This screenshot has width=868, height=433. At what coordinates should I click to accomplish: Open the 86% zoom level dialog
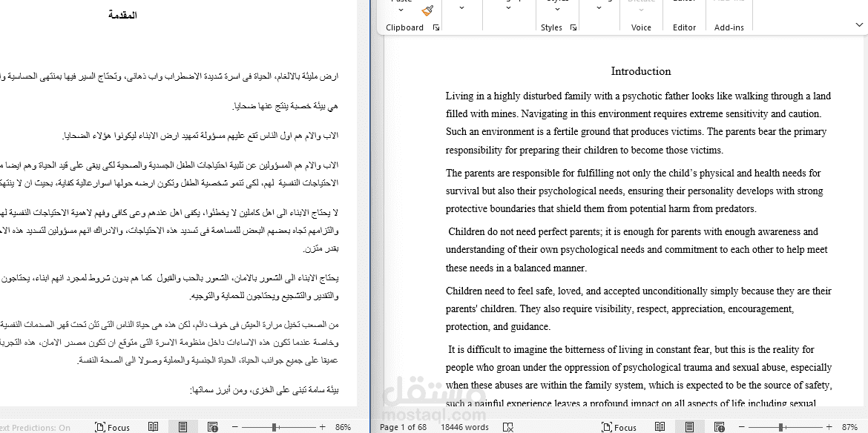tap(343, 427)
